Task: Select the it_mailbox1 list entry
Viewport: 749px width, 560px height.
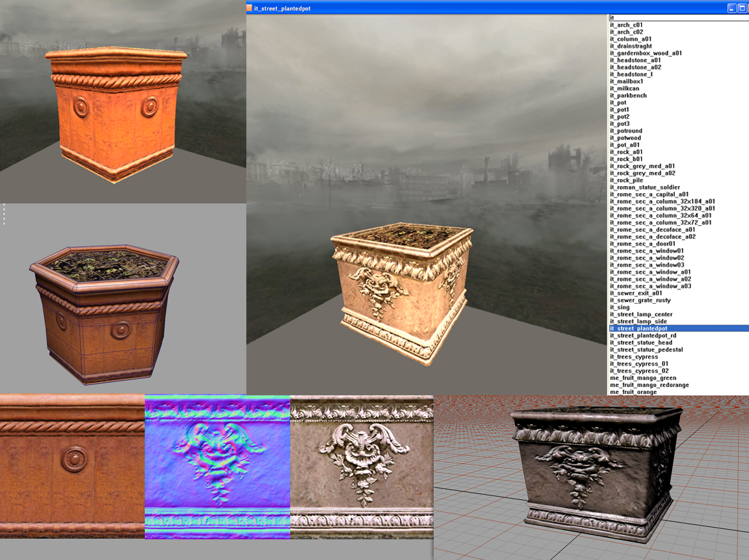Action: pyautogui.click(x=626, y=81)
